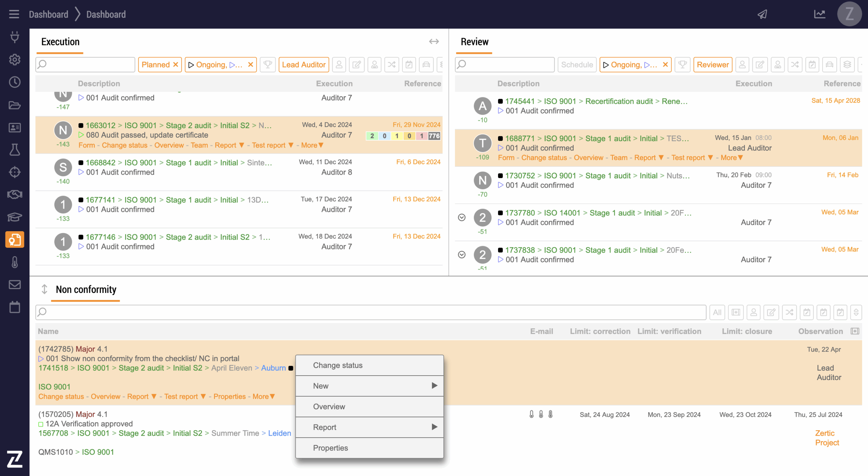Open the lab flask icon in sidebar
This screenshot has height=476, width=868.
pos(15,150)
